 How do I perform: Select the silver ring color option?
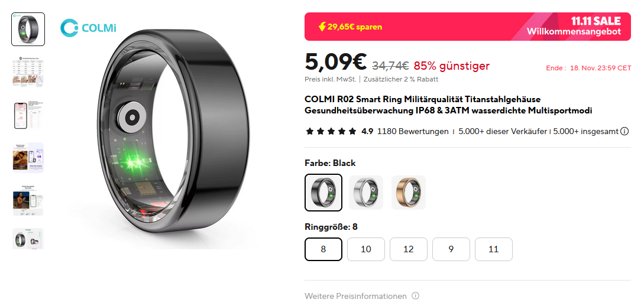pyautogui.click(x=366, y=193)
